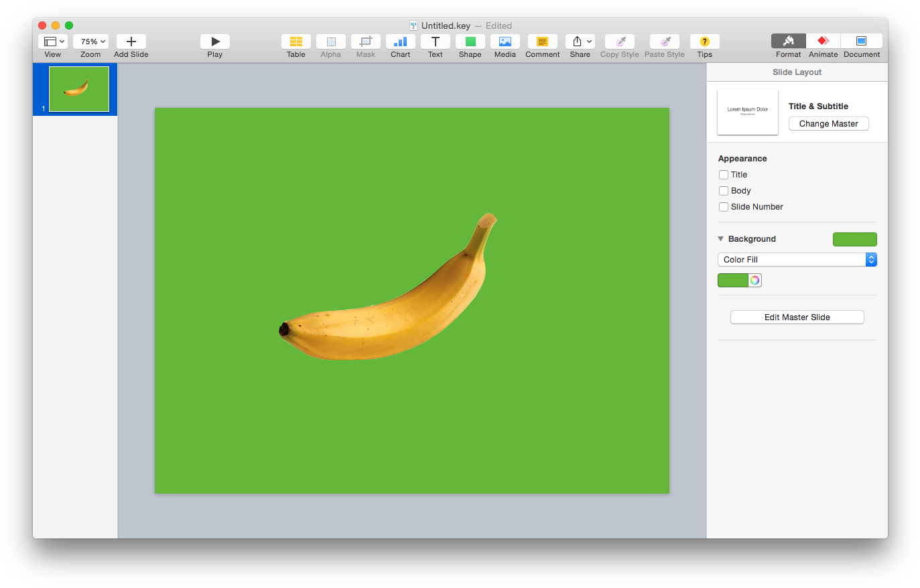This screenshot has width=920, height=588.
Task: Open the Media browser icon
Action: tap(505, 42)
